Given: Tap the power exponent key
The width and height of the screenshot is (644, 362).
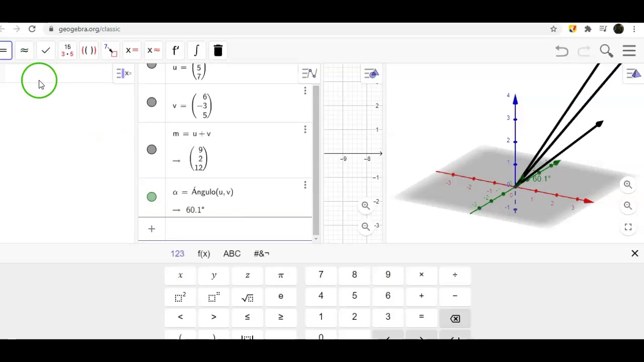Looking at the screenshot, I should tap(214, 297).
